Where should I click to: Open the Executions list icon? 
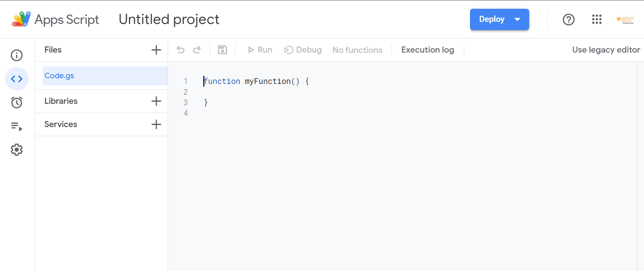pos(16,126)
